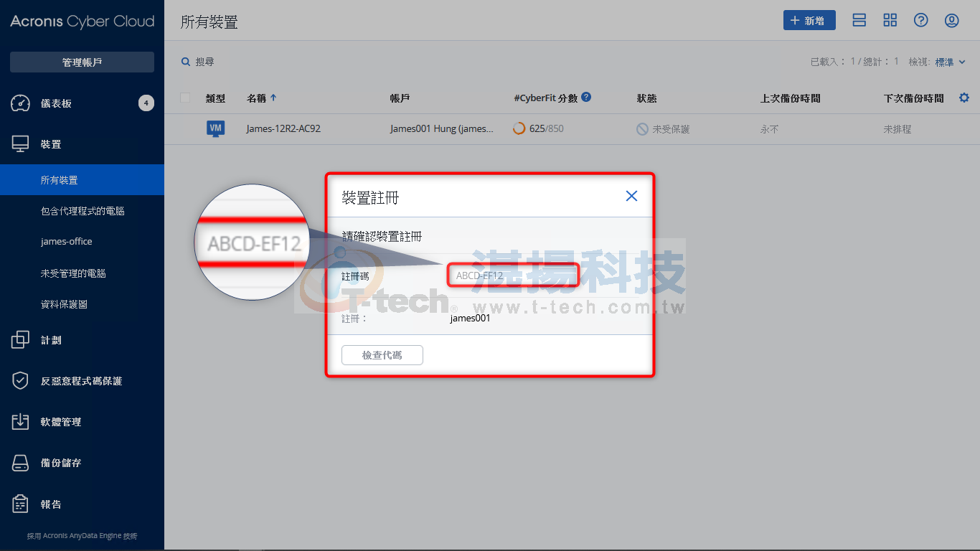Image resolution: width=980 pixels, height=551 pixels.
Task: Toggle the select-all checkbox in table header
Action: pyautogui.click(x=185, y=98)
